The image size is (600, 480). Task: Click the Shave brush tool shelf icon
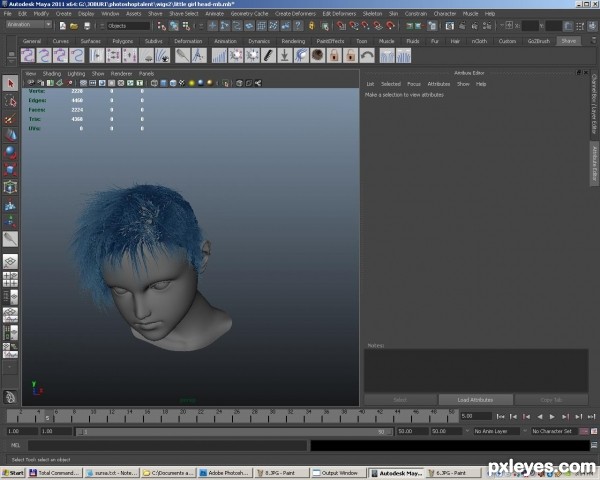tap(183, 56)
